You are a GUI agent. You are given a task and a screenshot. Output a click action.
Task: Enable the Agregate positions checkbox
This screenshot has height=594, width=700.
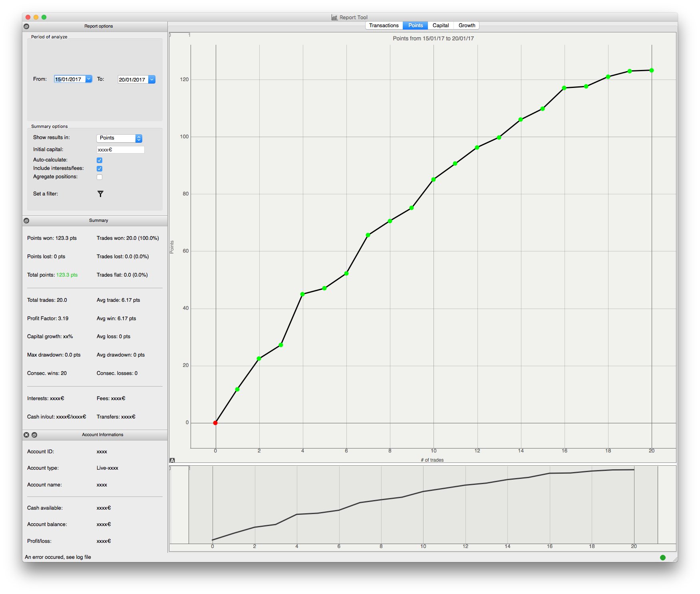point(99,177)
